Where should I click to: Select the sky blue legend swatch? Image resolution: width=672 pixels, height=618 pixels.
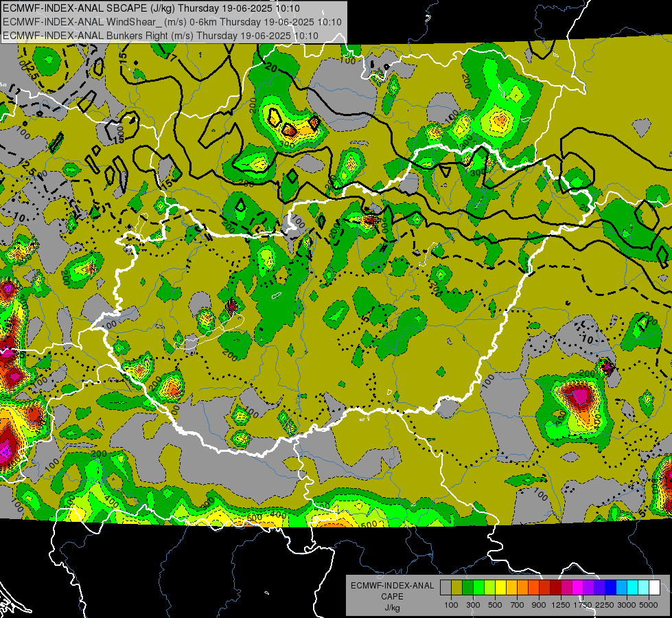click(622, 588)
